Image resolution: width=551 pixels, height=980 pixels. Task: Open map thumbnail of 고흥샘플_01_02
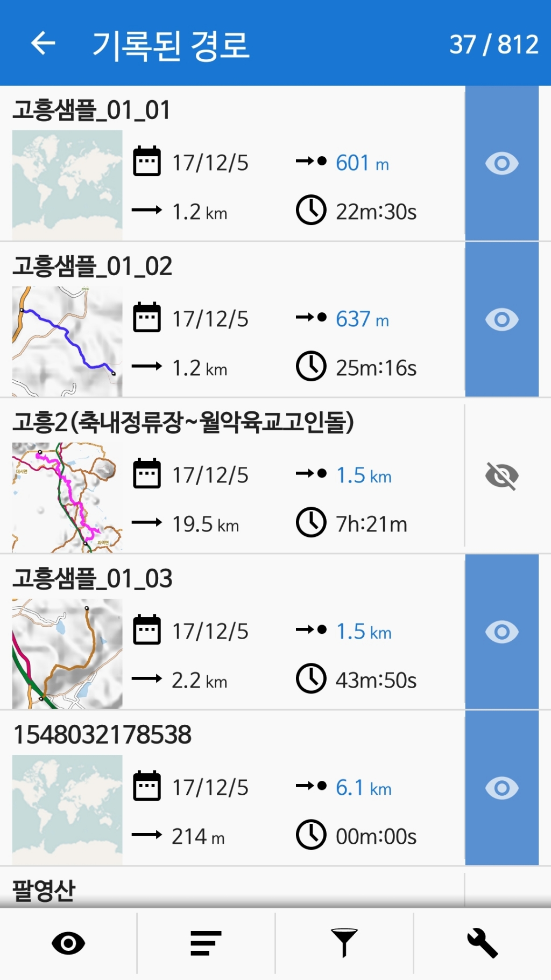(x=67, y=341)
